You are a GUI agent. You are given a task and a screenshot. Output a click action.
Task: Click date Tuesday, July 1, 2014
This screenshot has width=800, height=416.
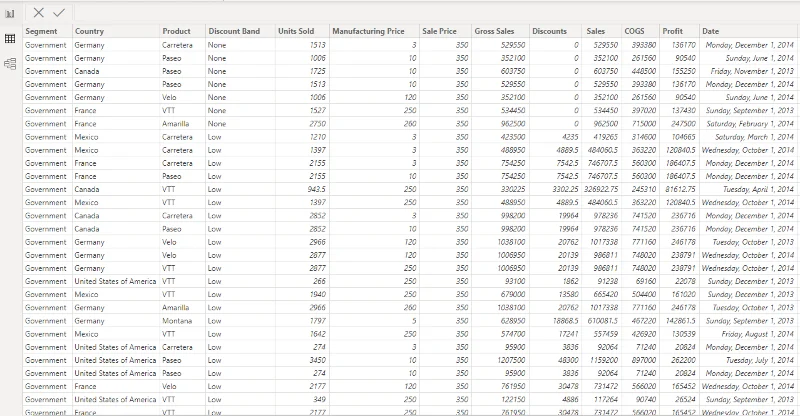(760, 360)
